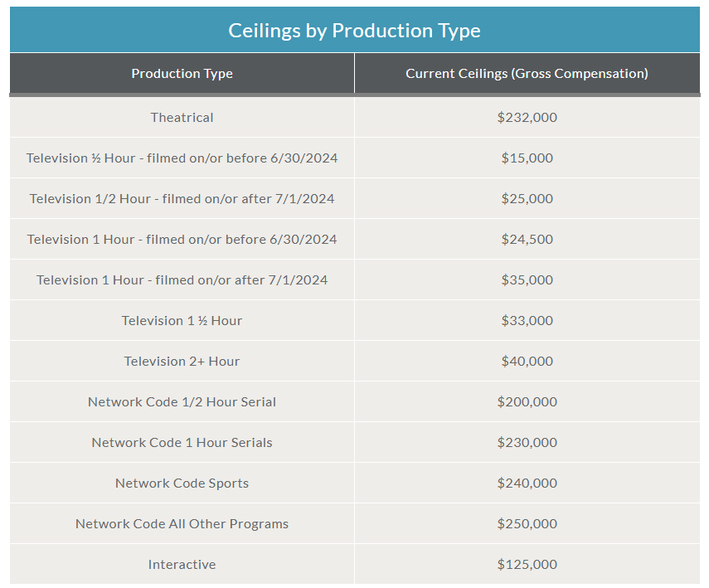Select the 'Production Type' column header
This screenshot has width=709, height=588.
[x=182, y=73]
